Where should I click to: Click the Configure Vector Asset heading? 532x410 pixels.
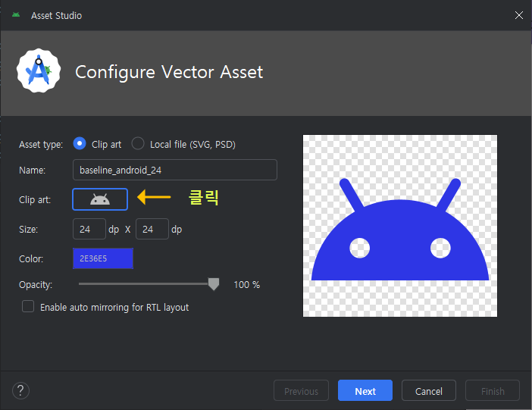pyautogui.click(x=169, y=72)
